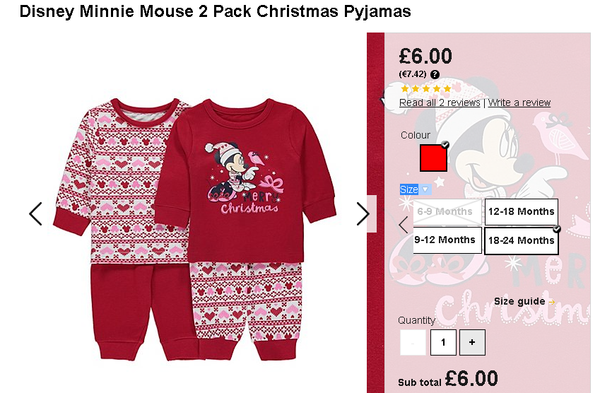The width and height of the screenshot is (600, 393).
Task: Decrease quantity with the minus button
Action: pyautogui.click(x=413, y=342)
